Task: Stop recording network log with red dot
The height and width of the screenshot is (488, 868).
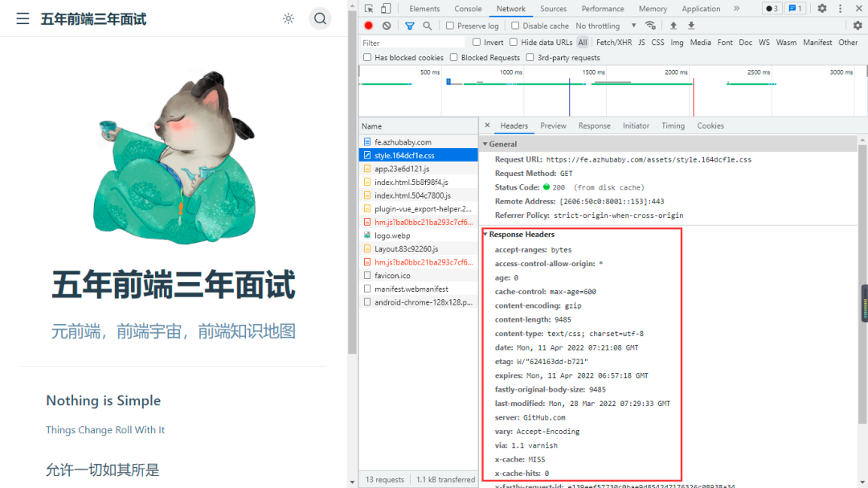Action: [369, 26]
